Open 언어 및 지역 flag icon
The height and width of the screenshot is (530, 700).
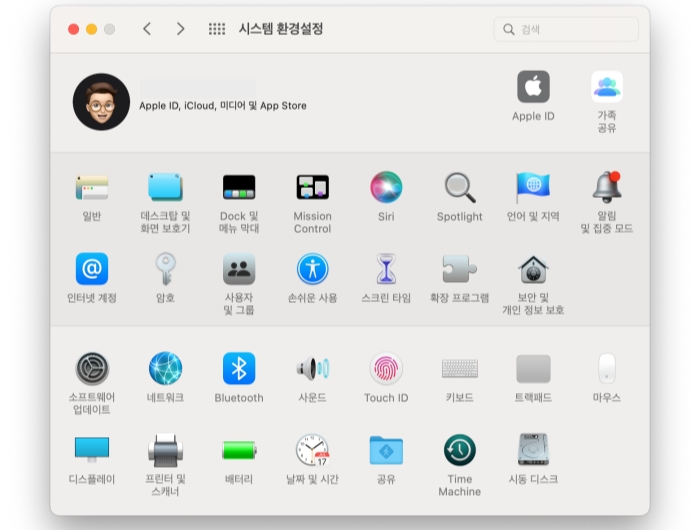click(x=533, y=187)
